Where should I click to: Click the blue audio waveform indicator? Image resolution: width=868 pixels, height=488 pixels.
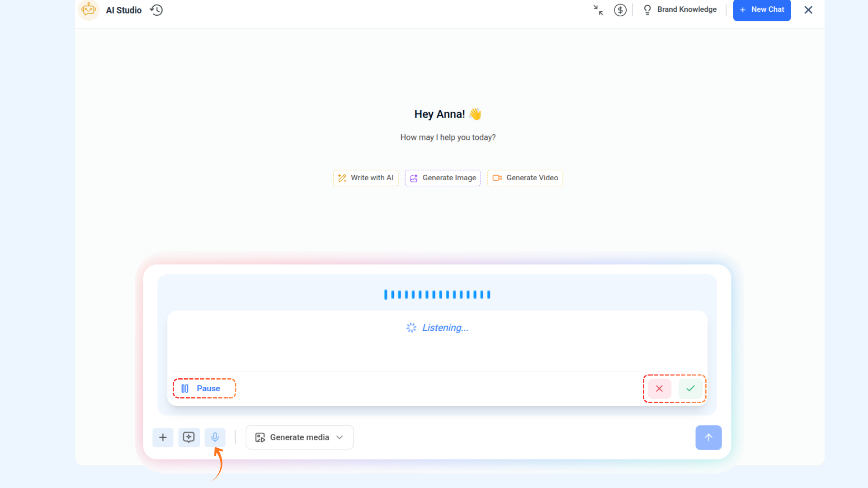[437, 295]
